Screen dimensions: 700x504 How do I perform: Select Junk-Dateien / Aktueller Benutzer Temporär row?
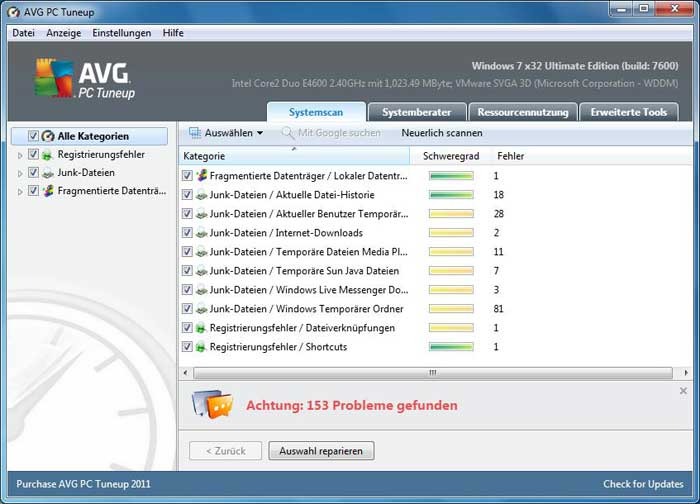435,214
